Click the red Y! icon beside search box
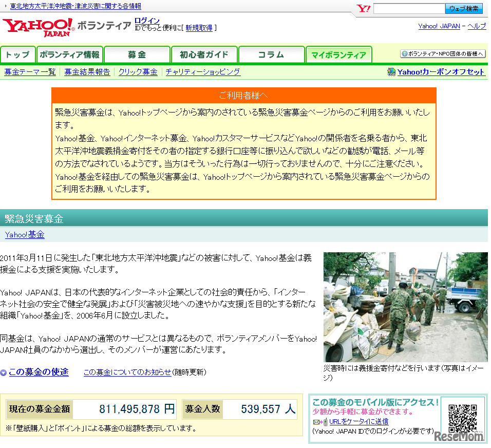The width and height of the screenshot is (491, 448). [364, 8]
